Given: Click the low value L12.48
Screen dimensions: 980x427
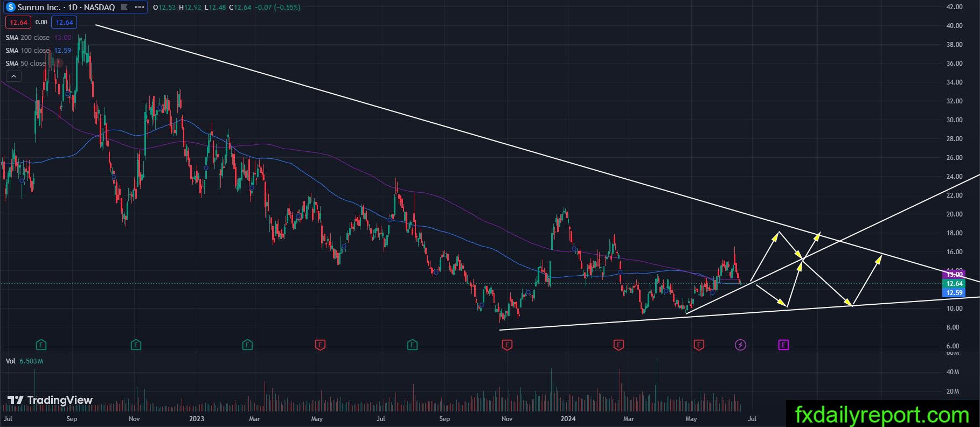Looking at the screenshot, I should 216,8.
